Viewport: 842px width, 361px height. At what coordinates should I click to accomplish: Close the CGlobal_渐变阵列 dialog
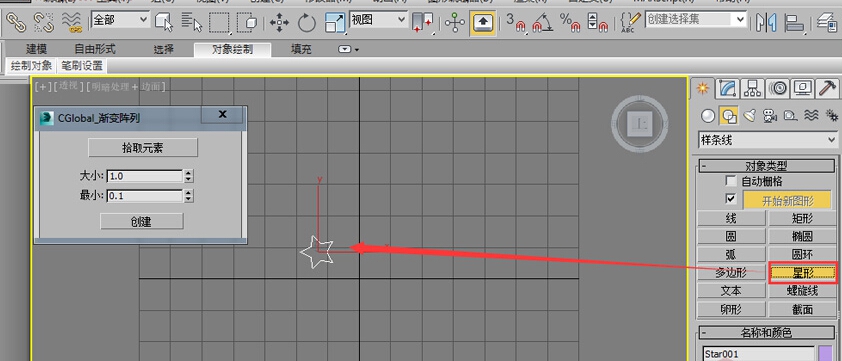tap(223, 114)
